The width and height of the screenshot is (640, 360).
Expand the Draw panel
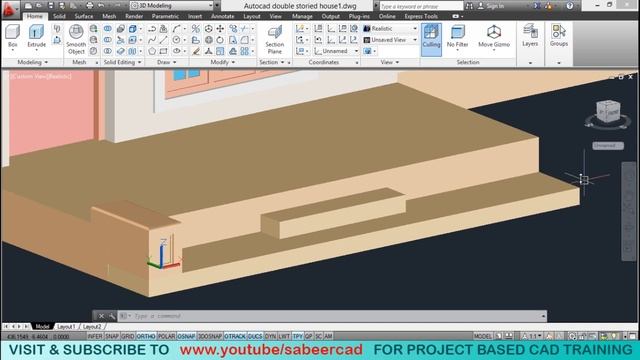tap(167, 62)
